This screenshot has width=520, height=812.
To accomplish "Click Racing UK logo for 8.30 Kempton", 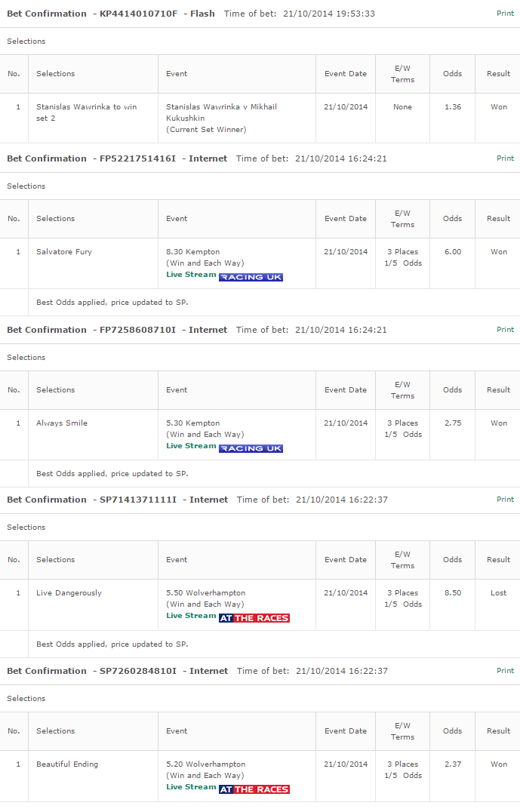I will pyautogui.click(x=251, y=277).
